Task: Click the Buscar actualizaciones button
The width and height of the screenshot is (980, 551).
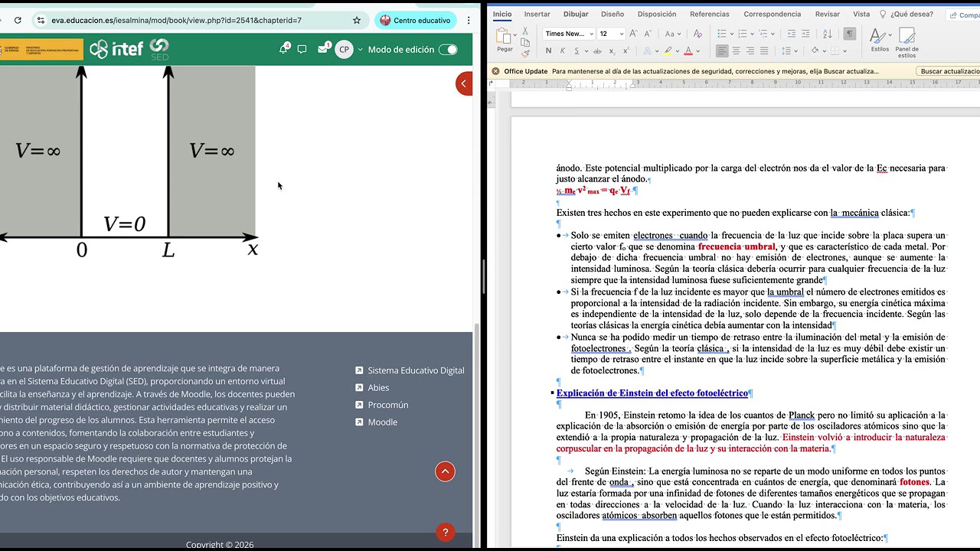Action: point(949,71)
